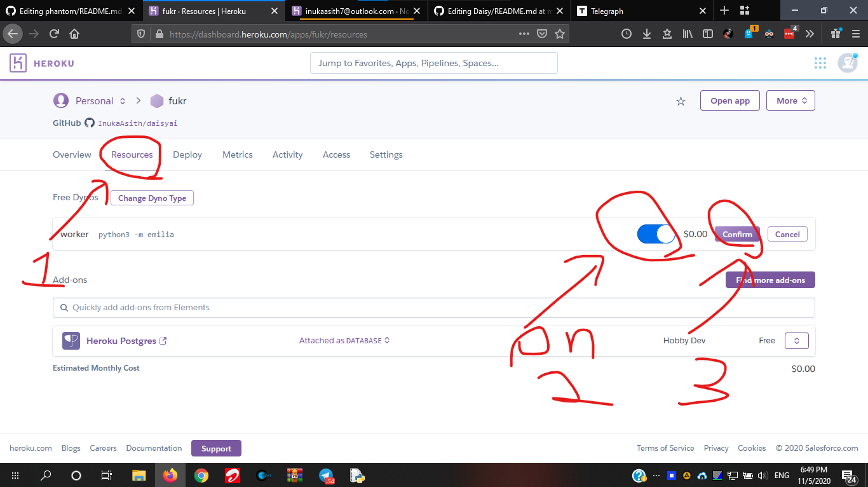
Task: Open Telegram from the taskbar
Action: [327, 476]
